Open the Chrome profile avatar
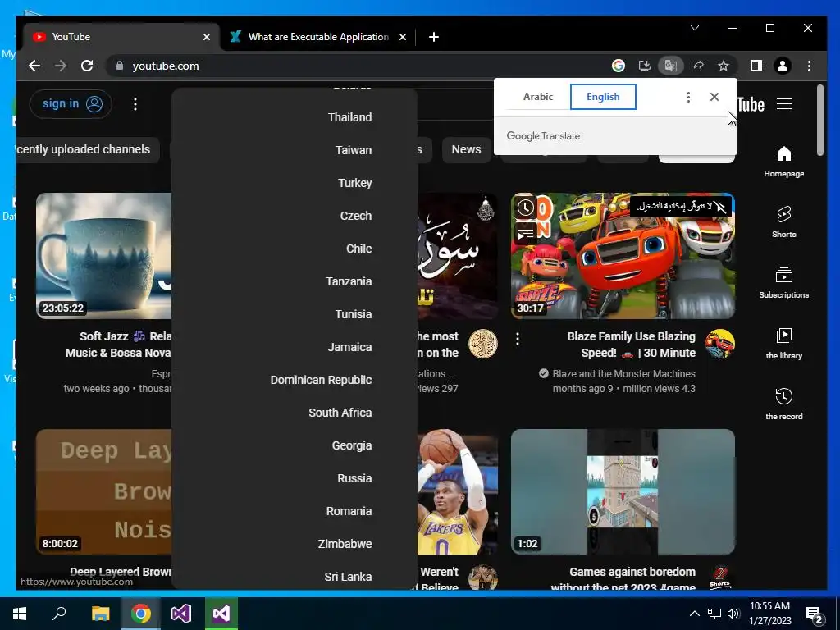This screenshot has height=630, width=840. [x=782, y=66]
